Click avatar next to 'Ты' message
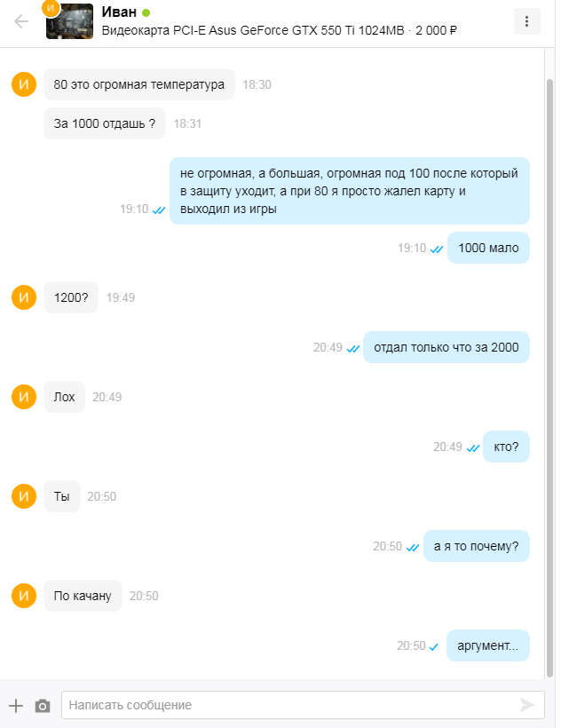Viewport: 561px width, 728px height. click(24, 496)
